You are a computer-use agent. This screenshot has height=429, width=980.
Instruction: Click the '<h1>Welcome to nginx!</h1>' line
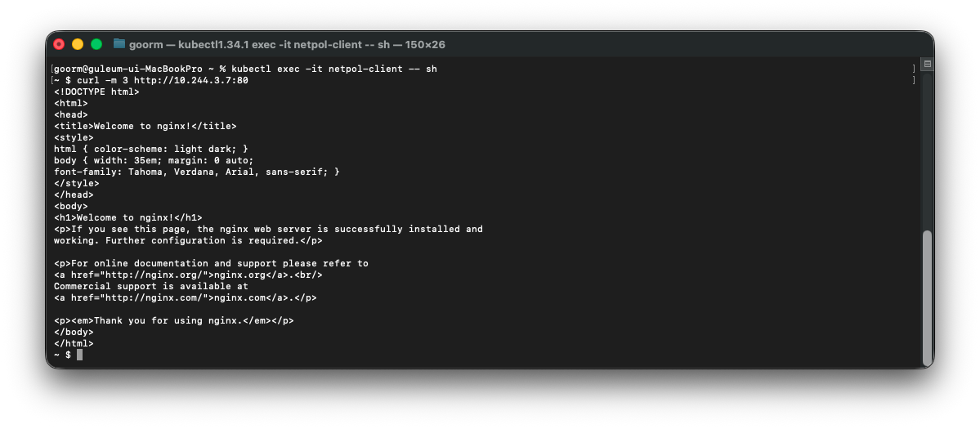tap(128, 218)
